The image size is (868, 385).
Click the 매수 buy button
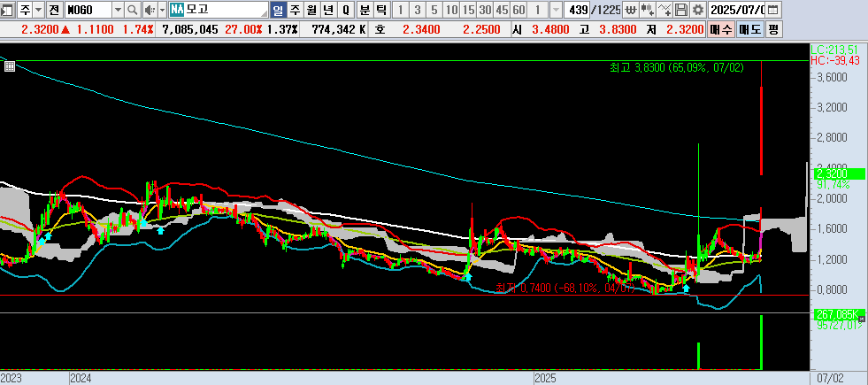721,29
